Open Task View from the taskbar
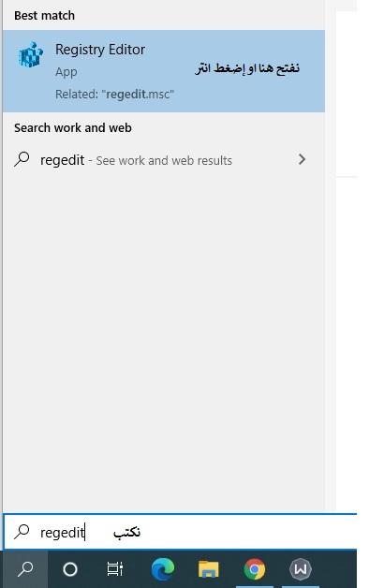Screen dimensions: 369x588 point(115,569)
